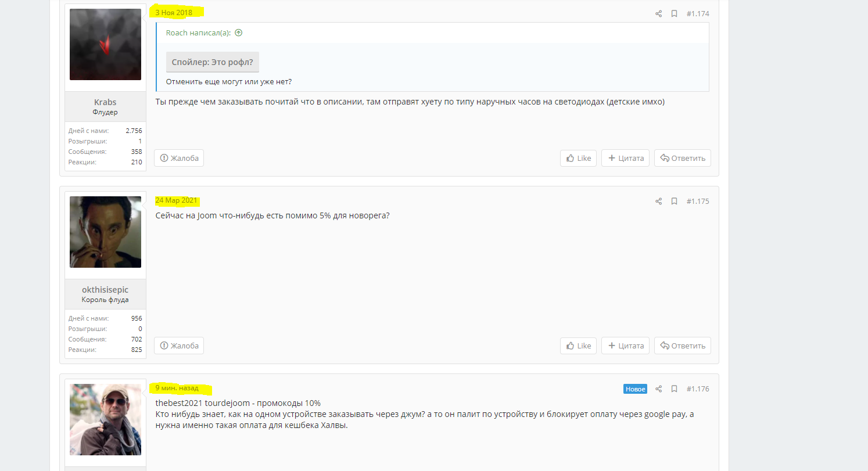
Task: Click okthisisepic's reactions count 825
Action: click(137, 350)
